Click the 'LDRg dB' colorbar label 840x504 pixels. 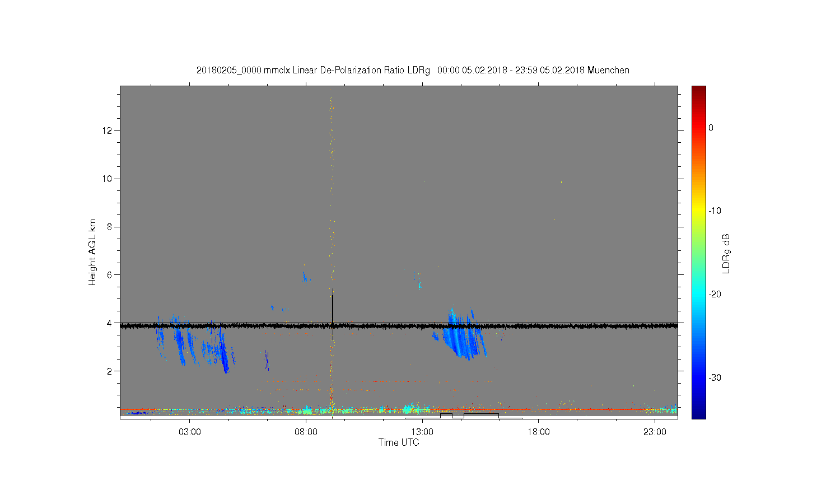[x=726, y=253]
